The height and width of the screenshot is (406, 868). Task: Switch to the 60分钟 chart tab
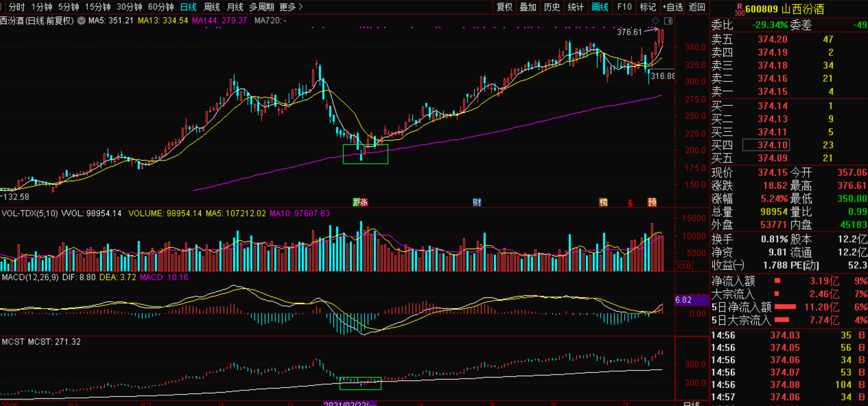tap(161, 7)
